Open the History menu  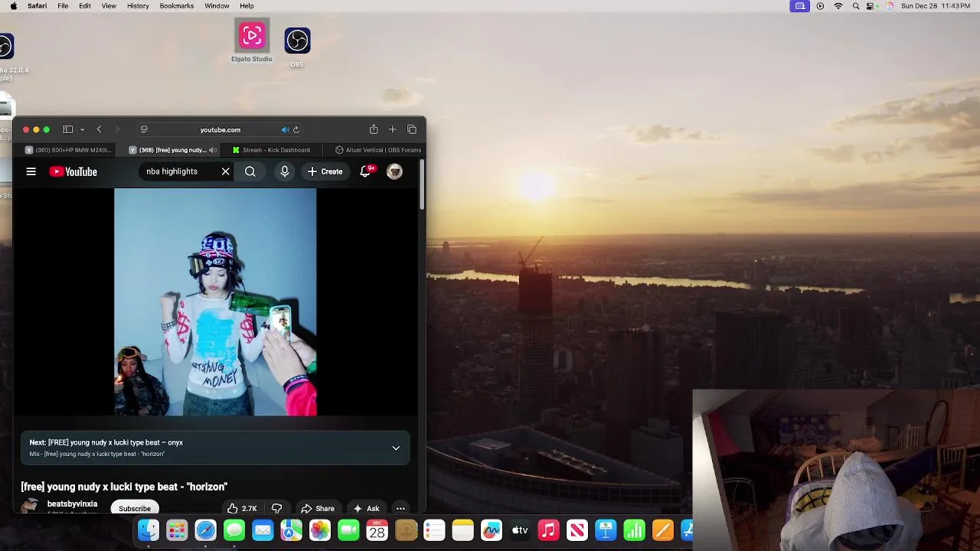click(138, 5)
